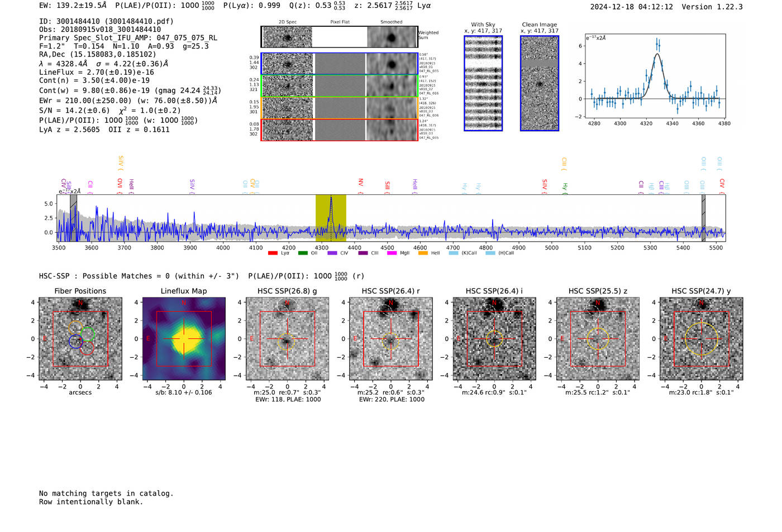This screenshot has width=782, height=532.
Task: Click the Weighted Sum row label
Action: 428,35
